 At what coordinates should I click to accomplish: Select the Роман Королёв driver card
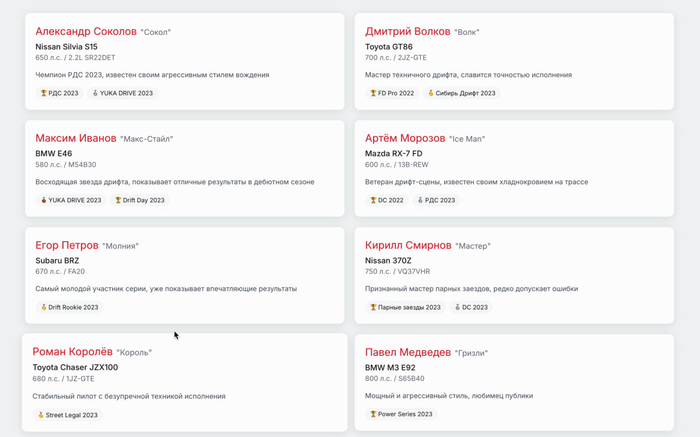tap(185, 383)
